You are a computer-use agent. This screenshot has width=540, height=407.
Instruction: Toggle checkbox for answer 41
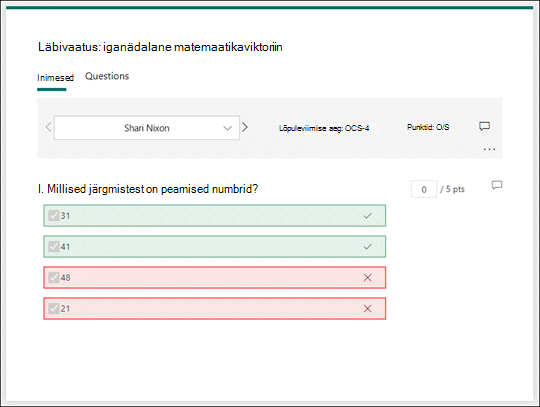(x=54, y=247)
